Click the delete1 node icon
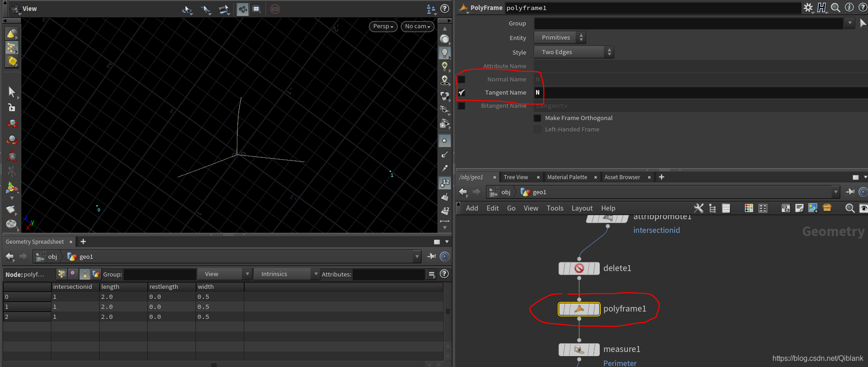This screenshot has height=367, width=868. [x=579, y=268]
